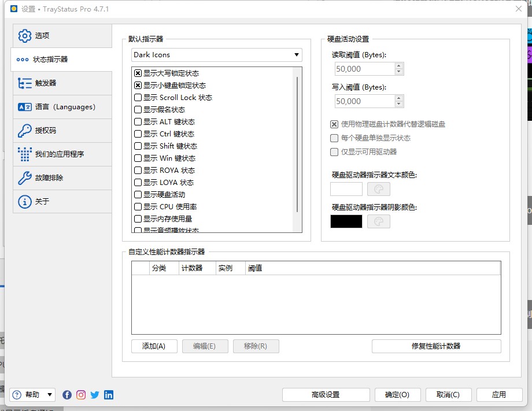Open the Facebook icon link
The height and width of the screenshot is (411, 532).
(x=67, y=395)
